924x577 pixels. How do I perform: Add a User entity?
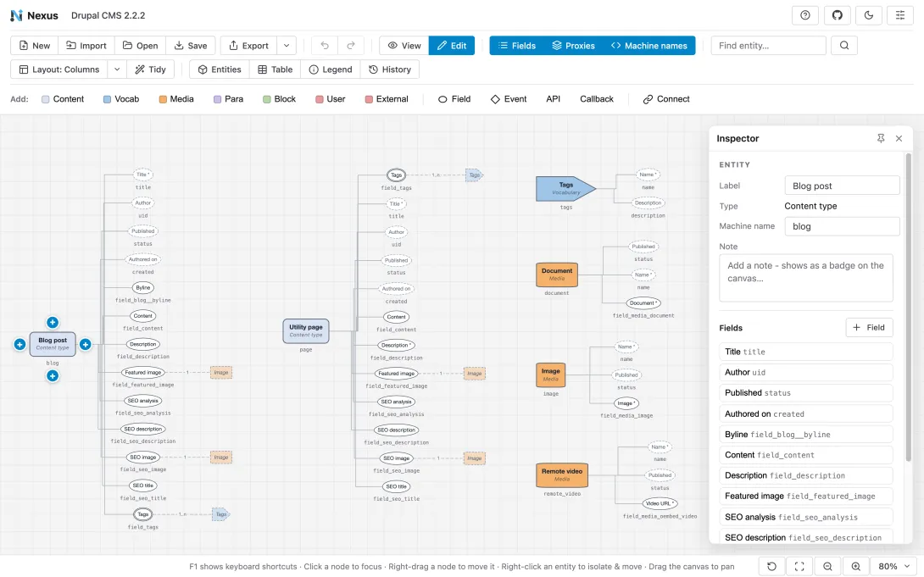coord(330,99)
